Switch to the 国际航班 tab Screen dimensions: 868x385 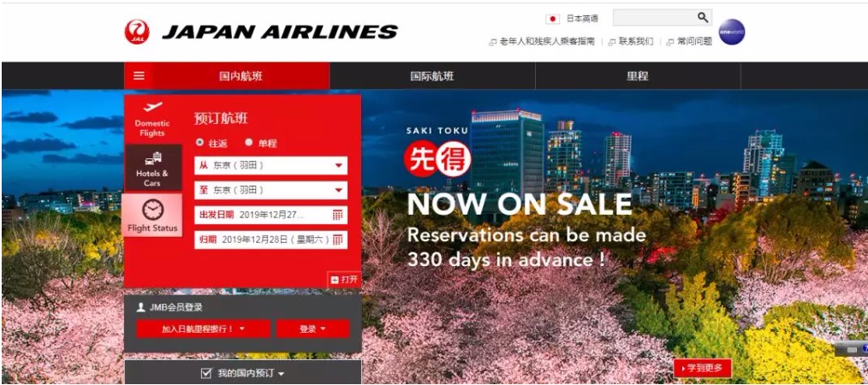(432, 76)
